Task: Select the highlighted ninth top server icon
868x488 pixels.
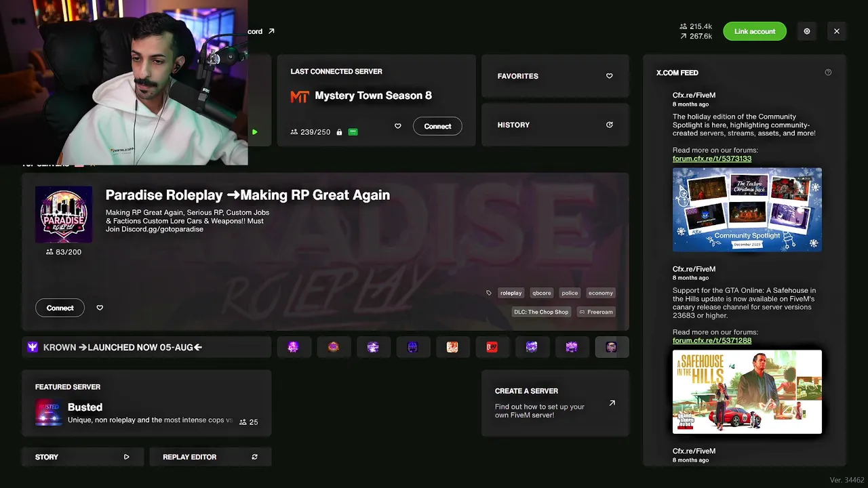Action: (612, 347)
